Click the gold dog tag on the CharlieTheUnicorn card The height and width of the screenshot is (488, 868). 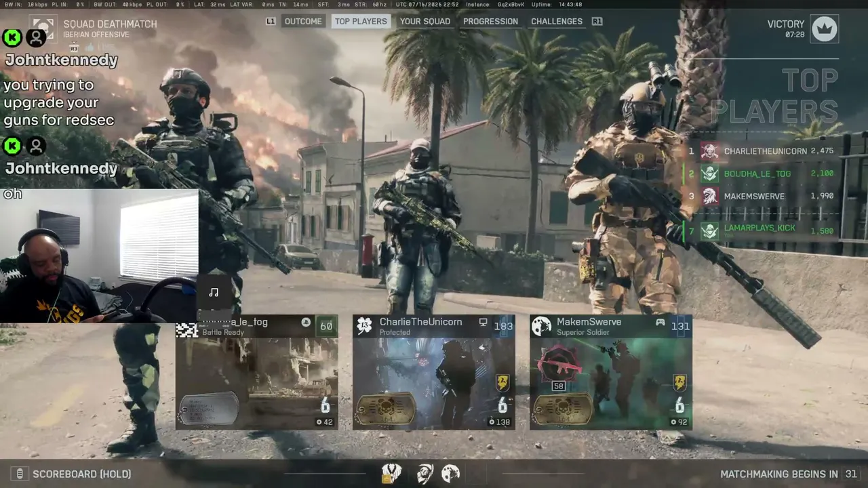point(386,409)
